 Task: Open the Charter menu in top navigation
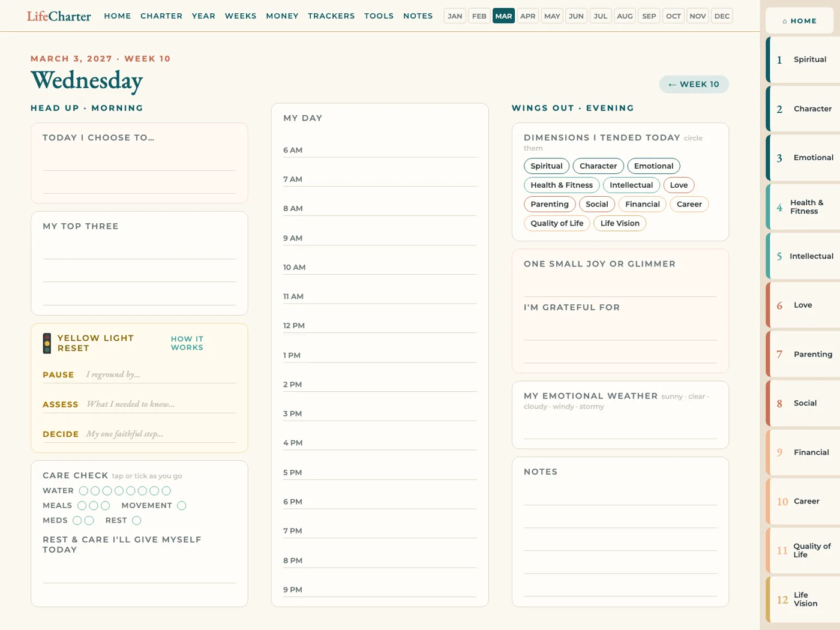click(x=161, y=16)
